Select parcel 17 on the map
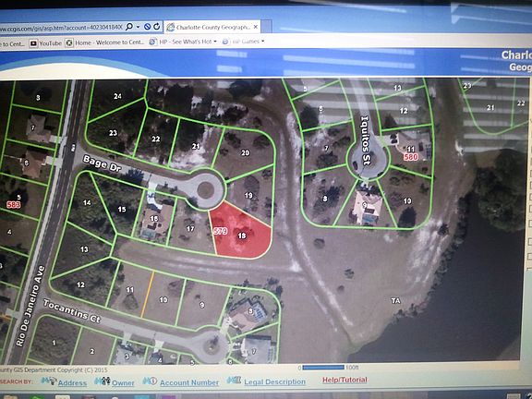Image resolution: width=532 pixels, height=399 pixels. coord(190,229)
